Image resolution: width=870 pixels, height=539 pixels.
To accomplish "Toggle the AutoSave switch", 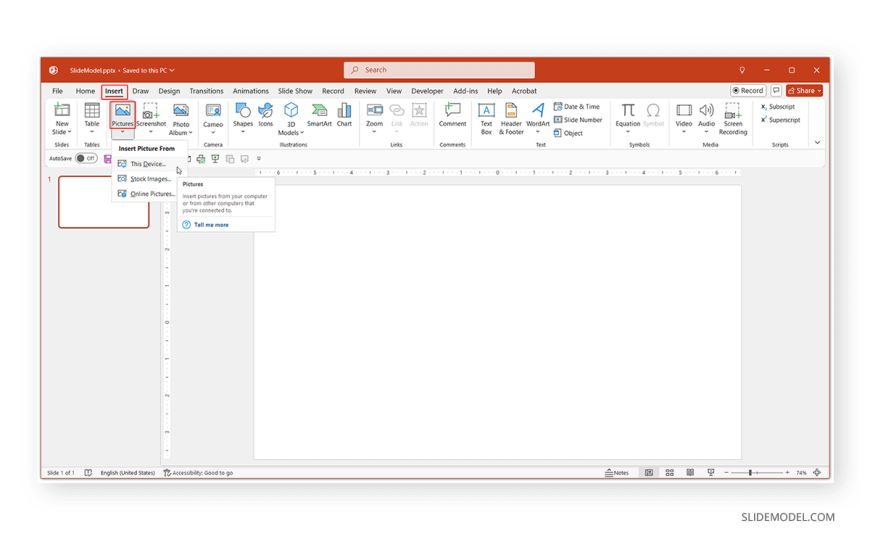I will coord(86,159).
